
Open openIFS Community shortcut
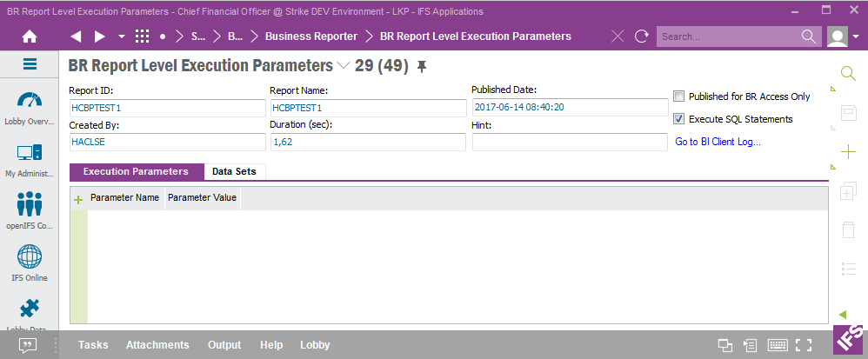click(30, 212)
